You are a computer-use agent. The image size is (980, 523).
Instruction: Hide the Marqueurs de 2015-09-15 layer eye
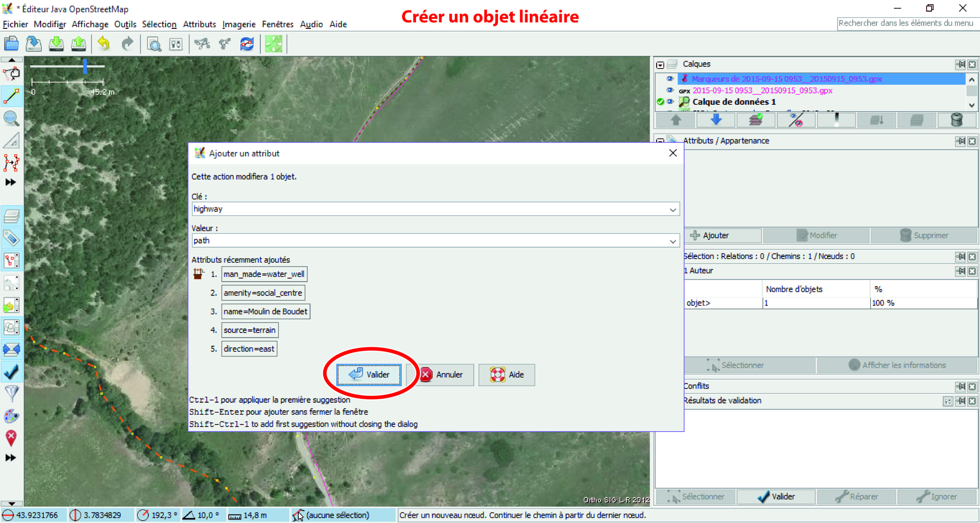(670, 79)
